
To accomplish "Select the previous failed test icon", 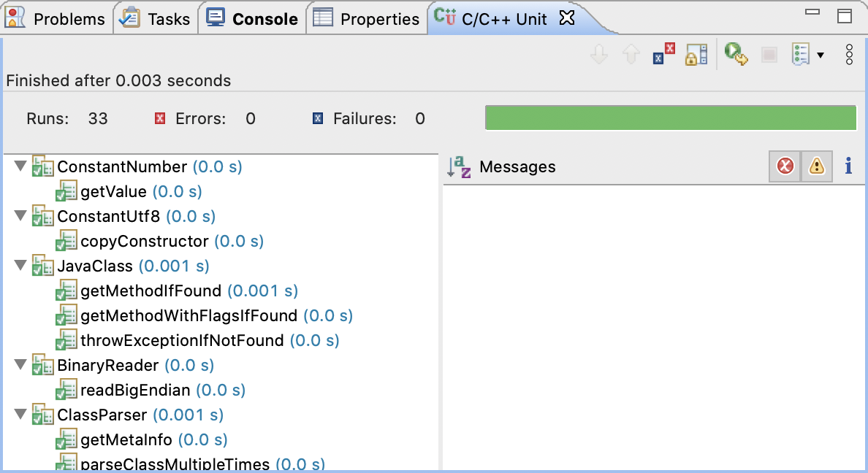I will 631,54.
